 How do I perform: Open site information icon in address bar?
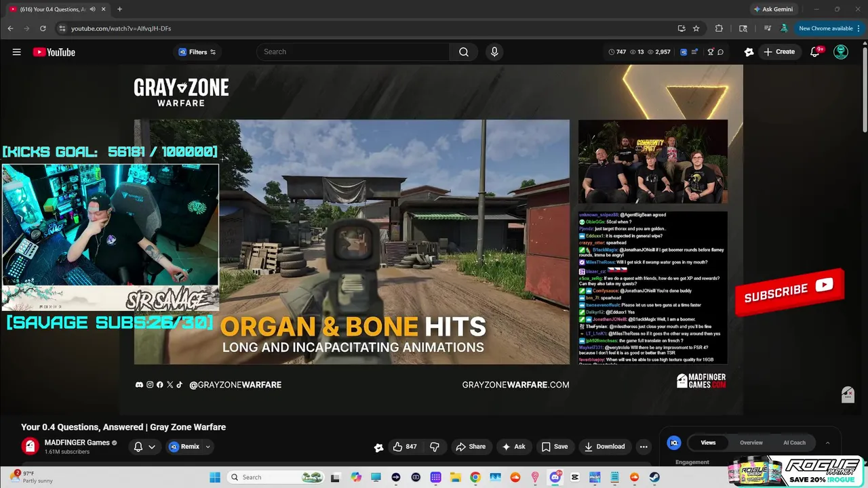(x=62, y=28)
